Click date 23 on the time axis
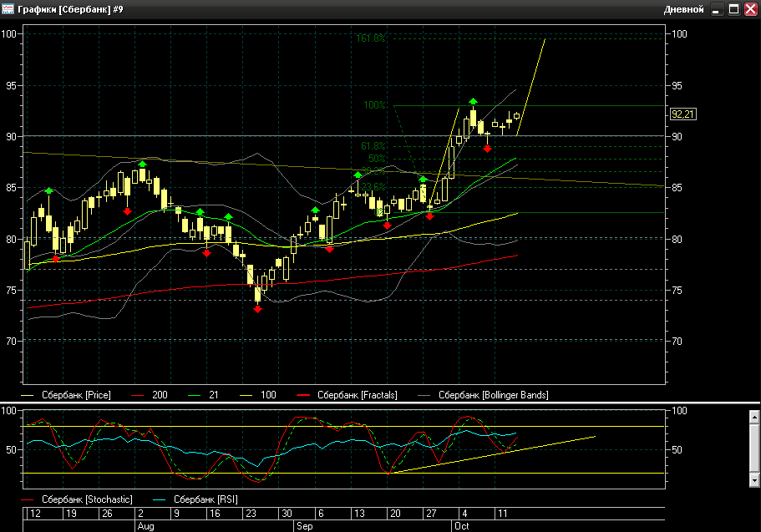761x532 pixels. point(251,514)
